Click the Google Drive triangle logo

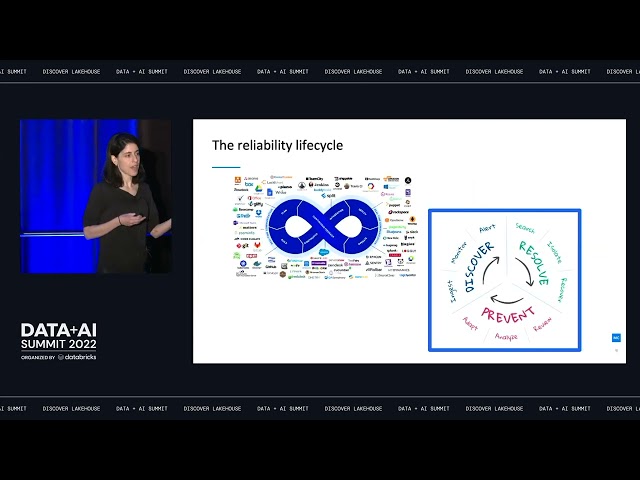click(258, 189)
